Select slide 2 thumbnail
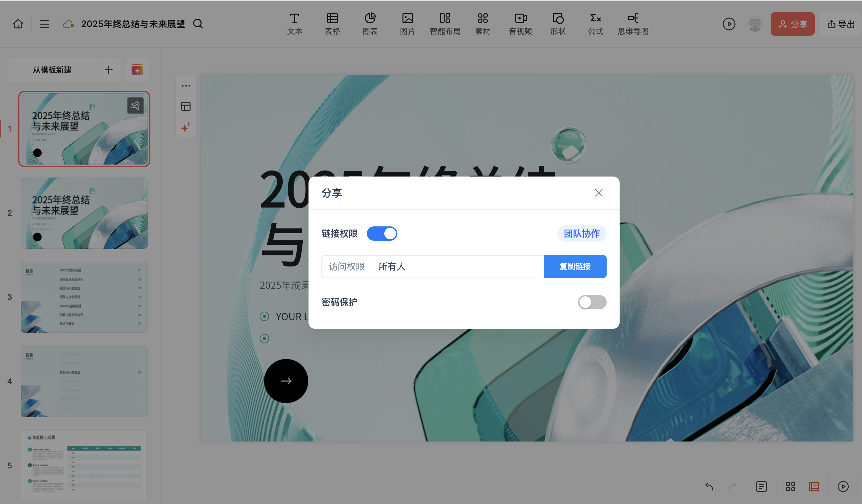862x504 pixels. 84,213
